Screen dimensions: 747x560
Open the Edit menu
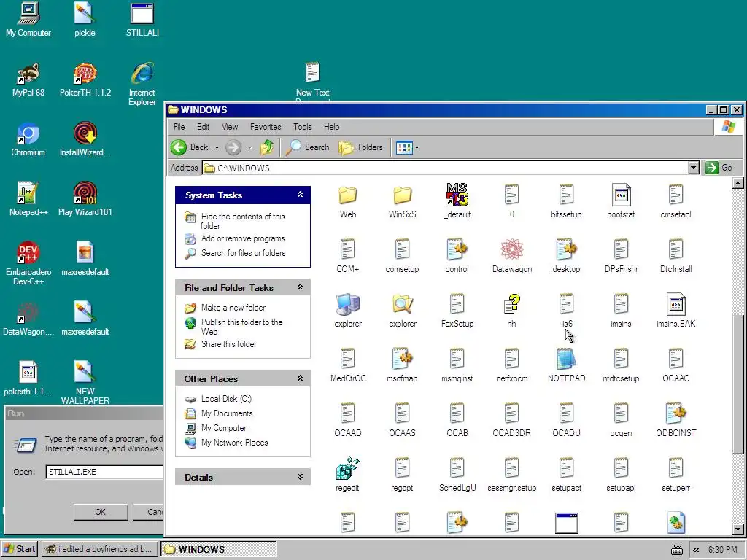click(203, 127)
